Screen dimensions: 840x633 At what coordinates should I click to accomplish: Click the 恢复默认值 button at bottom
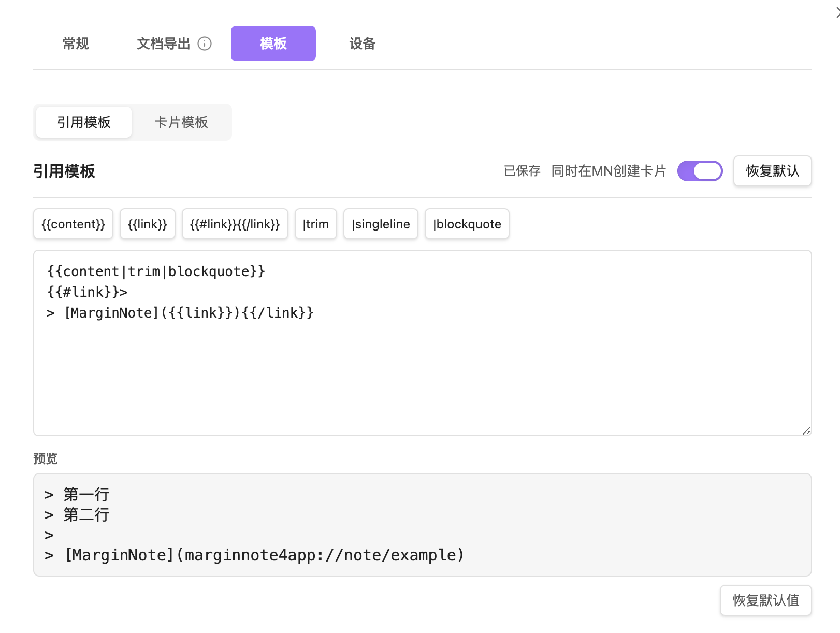pos(766,600)
